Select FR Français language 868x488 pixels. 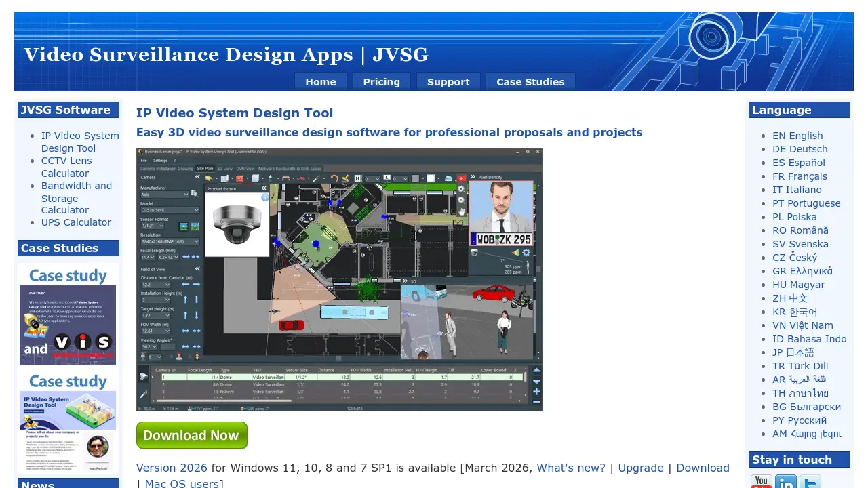(x=800, y=176)
